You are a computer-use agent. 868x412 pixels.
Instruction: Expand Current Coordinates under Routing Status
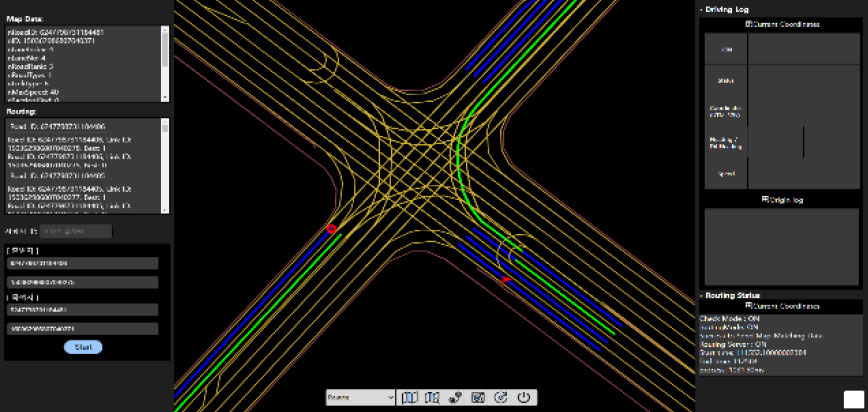click(782, 306)
